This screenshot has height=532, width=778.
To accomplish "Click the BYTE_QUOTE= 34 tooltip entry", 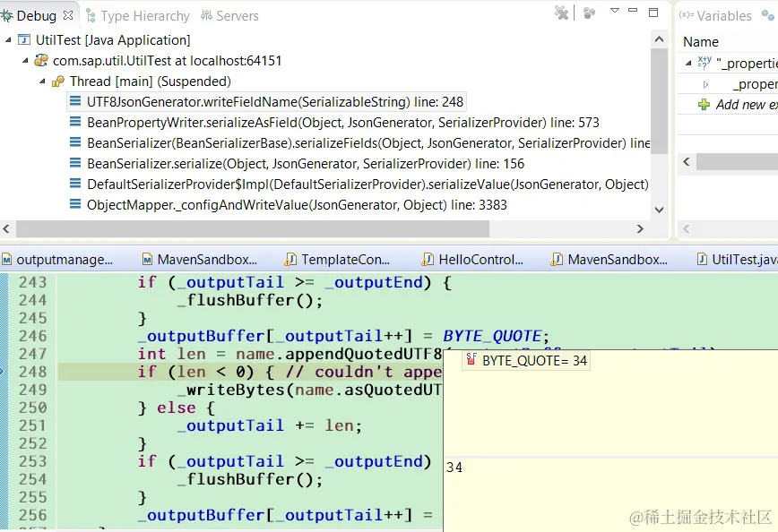I will tap(526, 360).
